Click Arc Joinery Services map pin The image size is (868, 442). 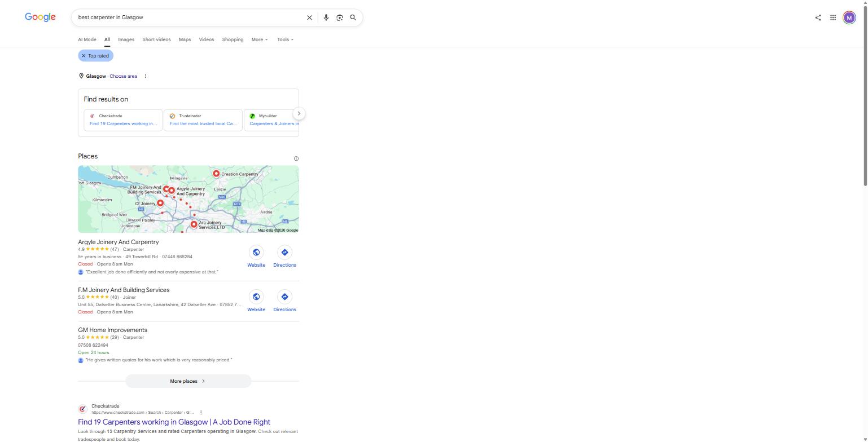pos(194,224)
